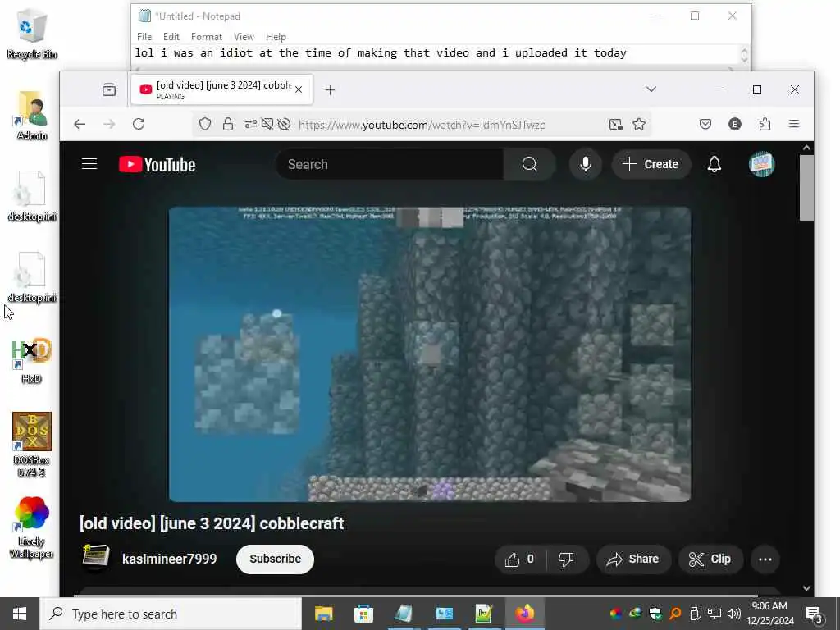Start voice search with the microphone icon
The height and width of the screenshot is (630, 840).
[x=586, y=164]
